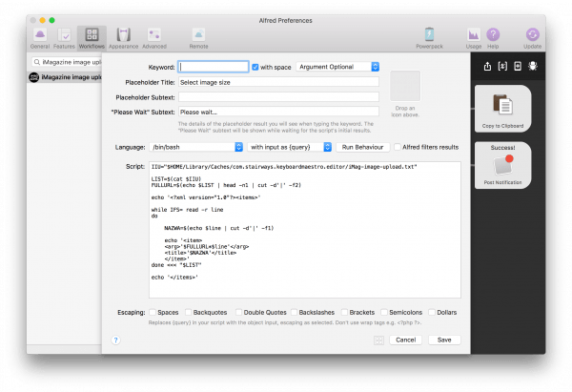Open the workflow variables [x] icon
Image resolution: width=572 pixels, height=392 pixels.
pos(502,66)
